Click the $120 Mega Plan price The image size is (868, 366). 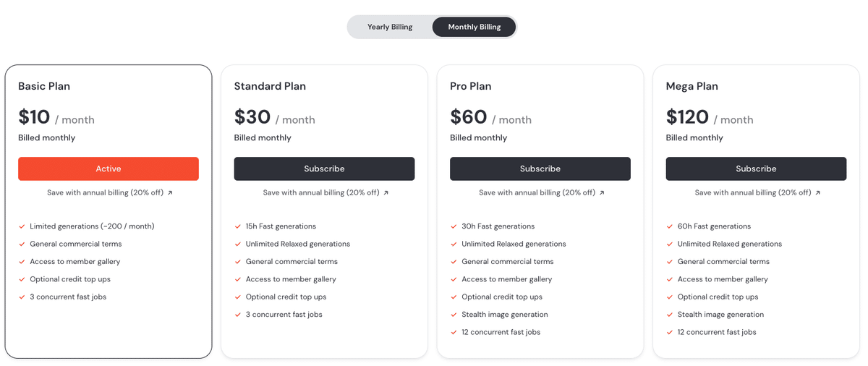pyautogui.click(x=686, y=117)
